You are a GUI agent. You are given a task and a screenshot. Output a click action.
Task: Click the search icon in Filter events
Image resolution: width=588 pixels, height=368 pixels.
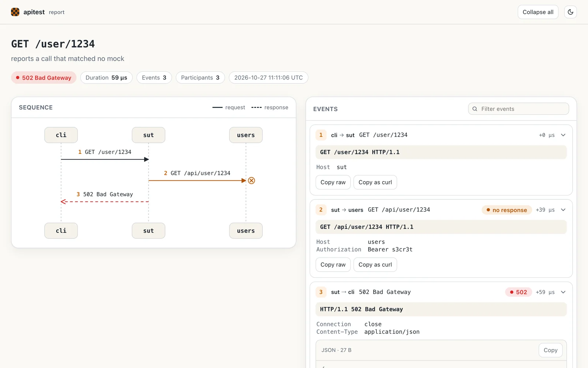tap(475, 109)
